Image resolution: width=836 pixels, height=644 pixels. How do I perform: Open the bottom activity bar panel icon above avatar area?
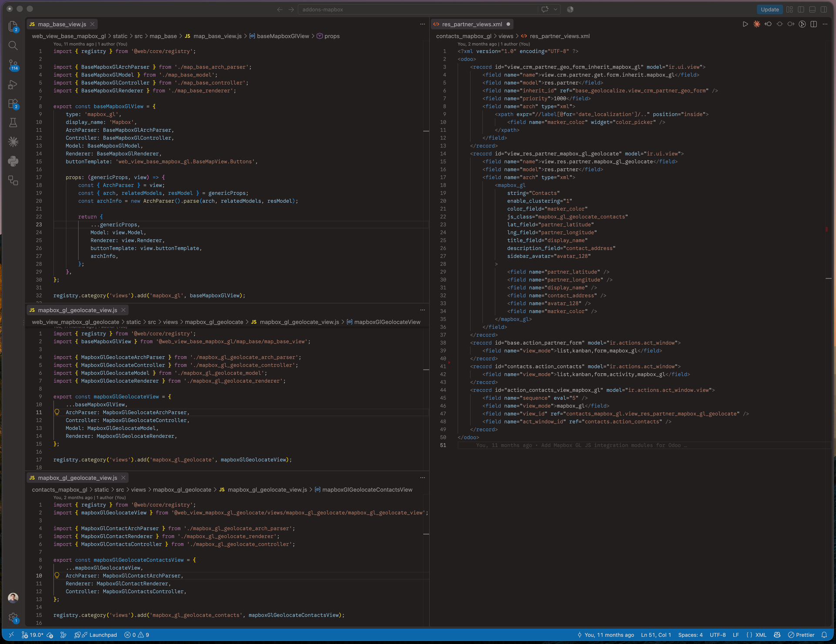click(13, 180)
